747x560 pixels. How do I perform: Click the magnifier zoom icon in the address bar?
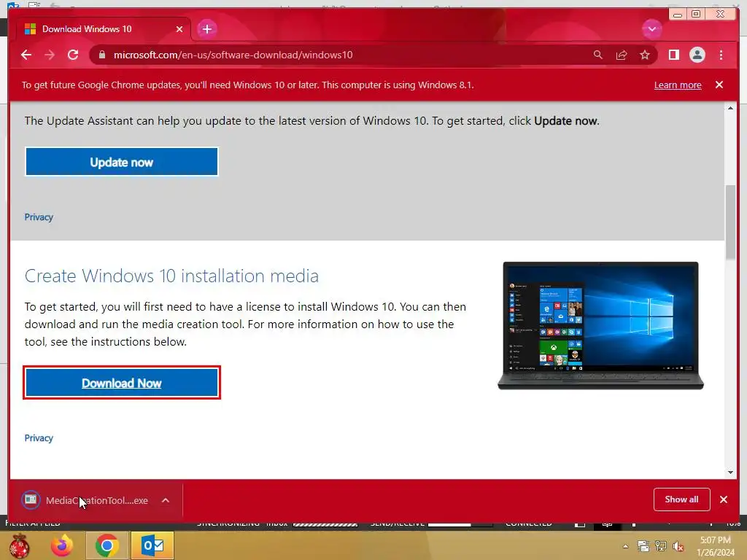(598, 55)
